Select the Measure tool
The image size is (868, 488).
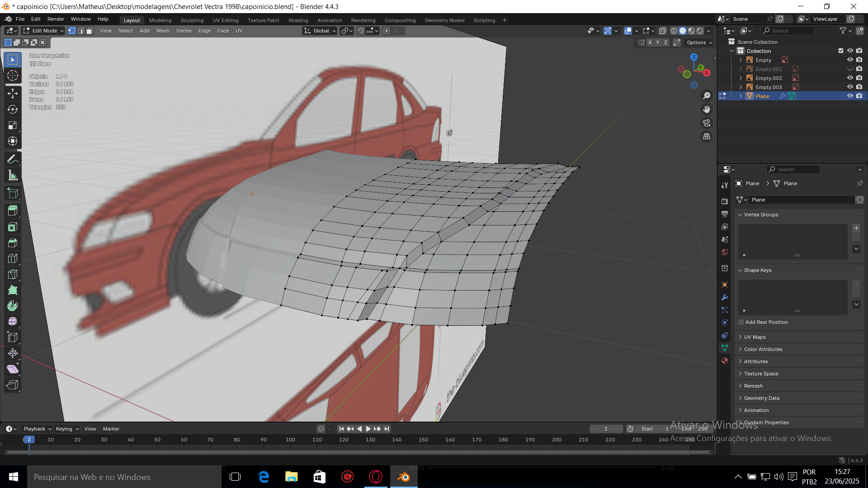(13, 175)
